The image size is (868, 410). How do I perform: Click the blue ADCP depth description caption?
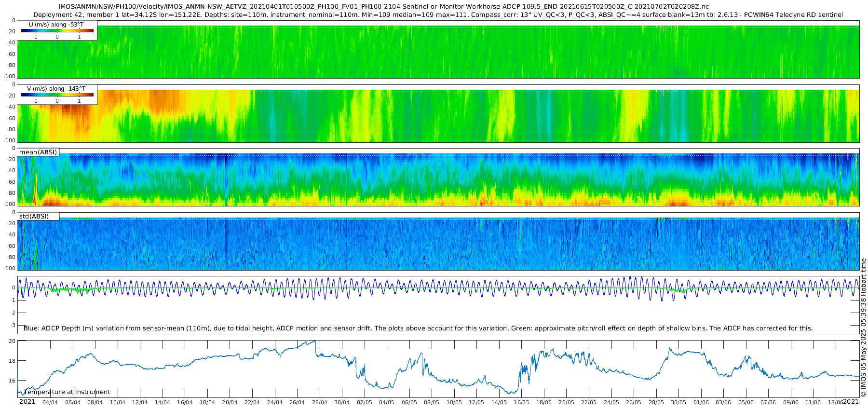tap(418, 328)
